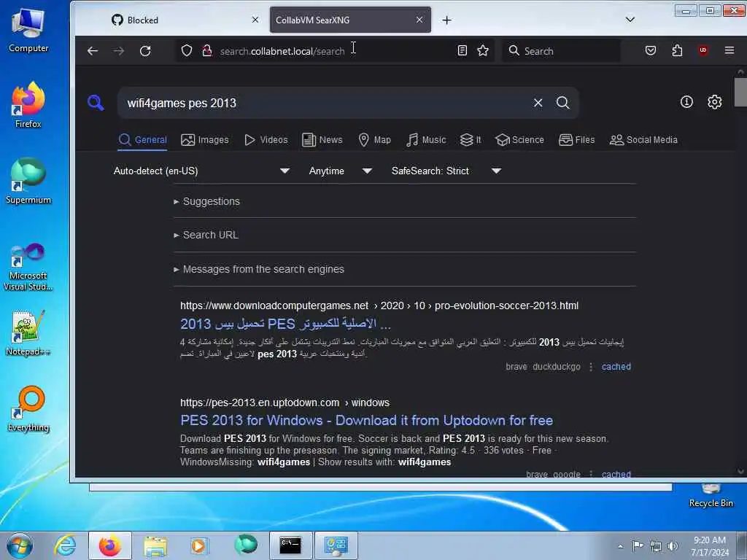This screenshot has height=560, width=747.
Task: Open the Windows Start menu
Action: pos(20,545)
